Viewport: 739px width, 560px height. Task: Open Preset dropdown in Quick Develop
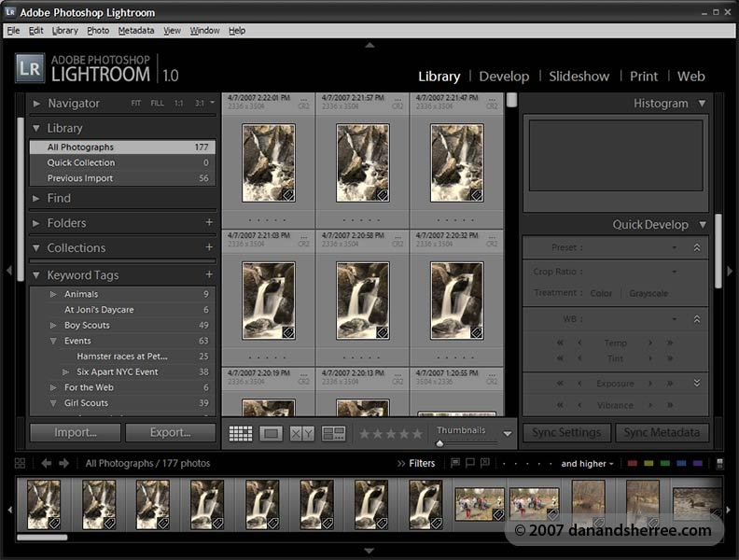(x=675, y=247)
